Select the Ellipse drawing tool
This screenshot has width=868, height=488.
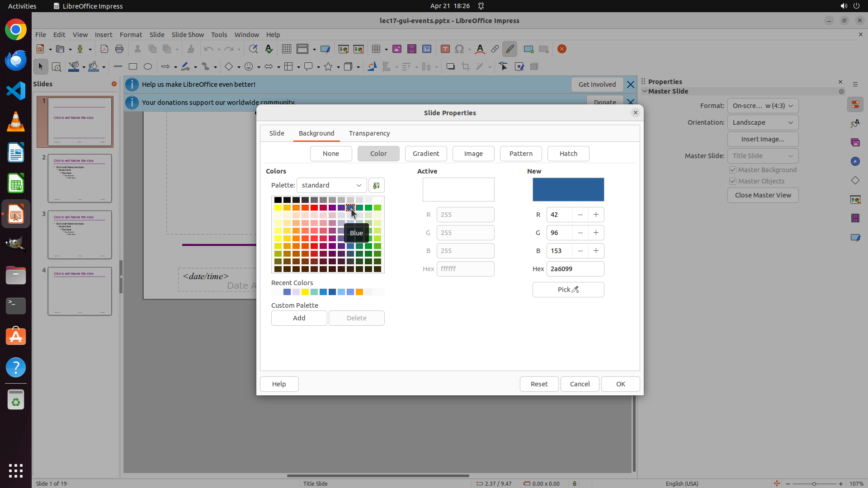coord(148,66)
